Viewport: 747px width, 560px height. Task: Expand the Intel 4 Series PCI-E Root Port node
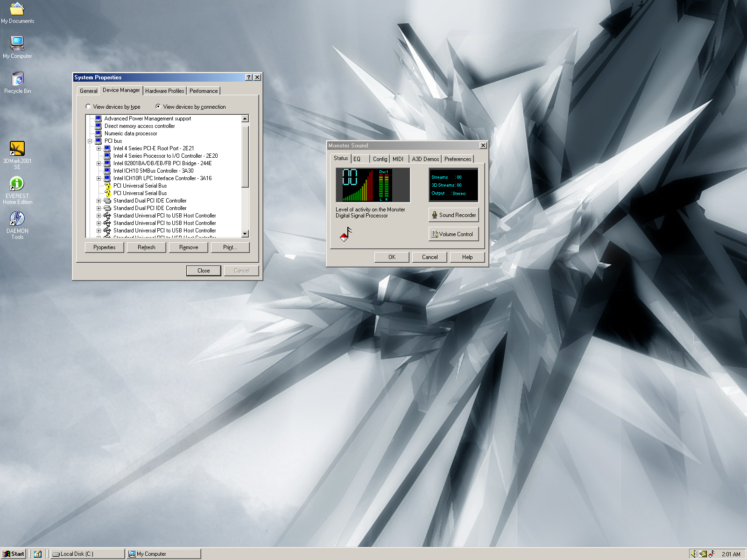tap(99, 148)
